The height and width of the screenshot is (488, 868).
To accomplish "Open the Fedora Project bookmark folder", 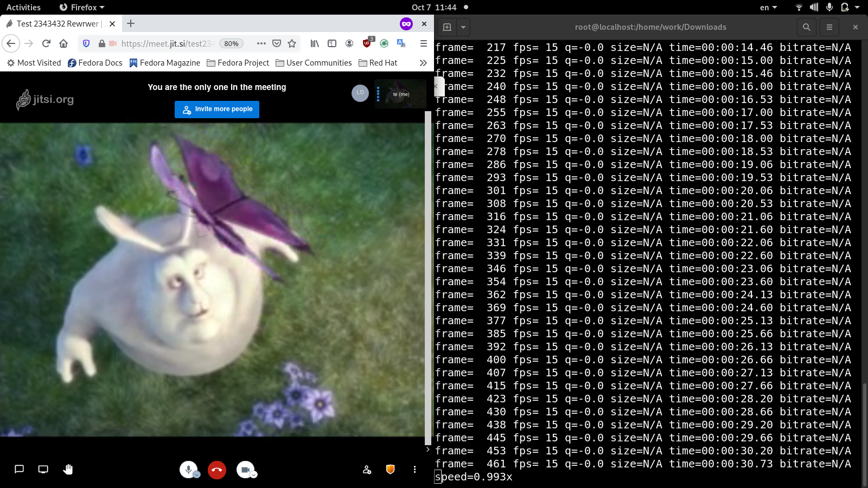I will tap(238, 63).
